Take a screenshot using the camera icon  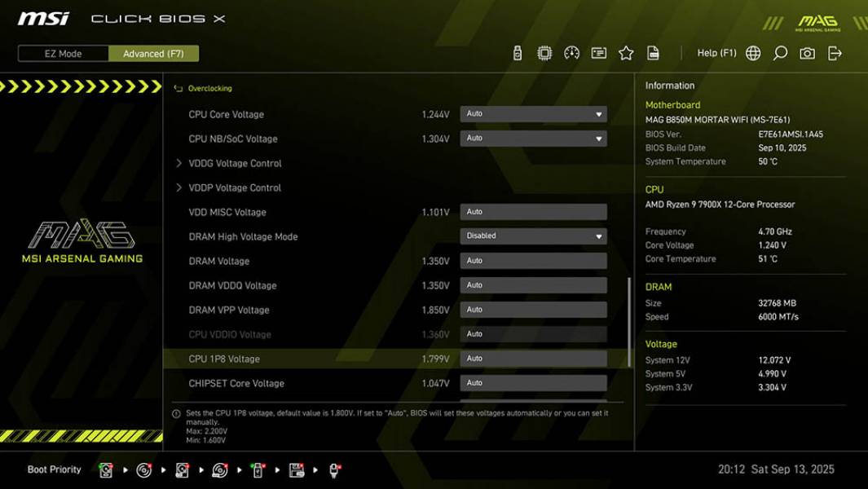pos(807,51)
